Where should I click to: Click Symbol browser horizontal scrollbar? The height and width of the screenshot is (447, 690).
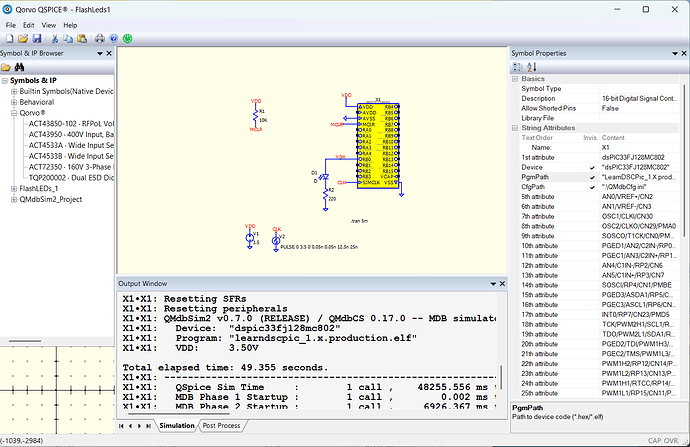click(25, 341)
